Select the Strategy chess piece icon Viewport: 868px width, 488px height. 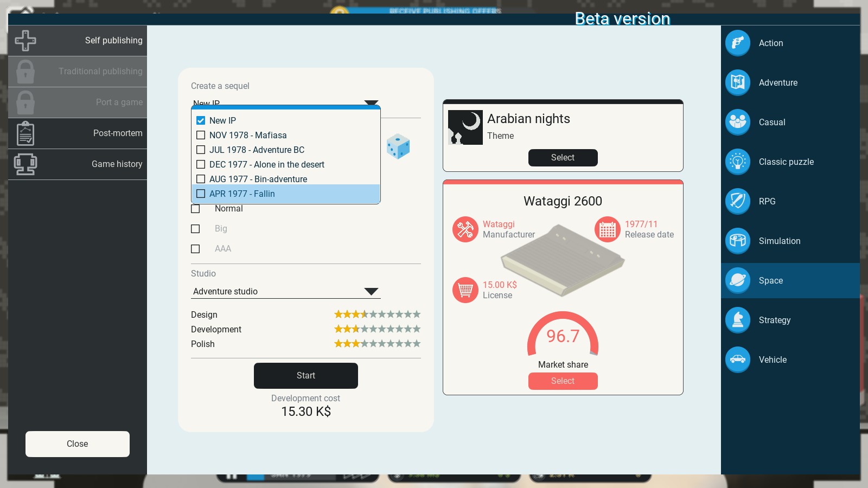738,320
